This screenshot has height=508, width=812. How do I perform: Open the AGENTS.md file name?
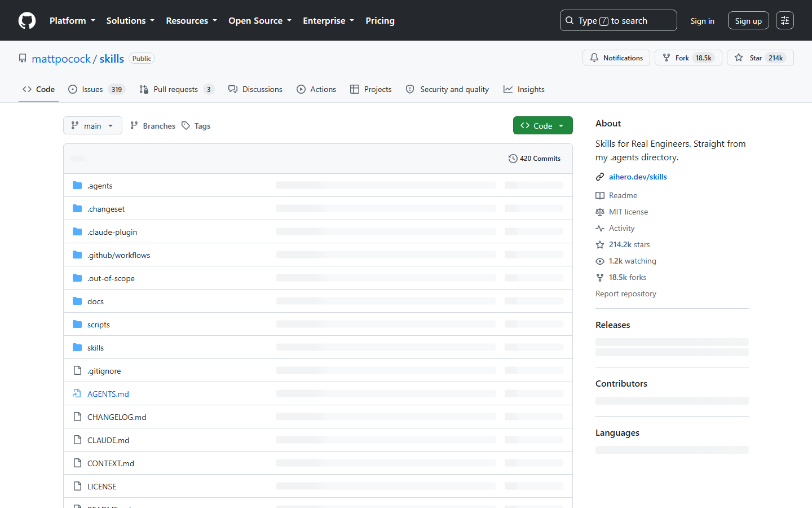108,394
